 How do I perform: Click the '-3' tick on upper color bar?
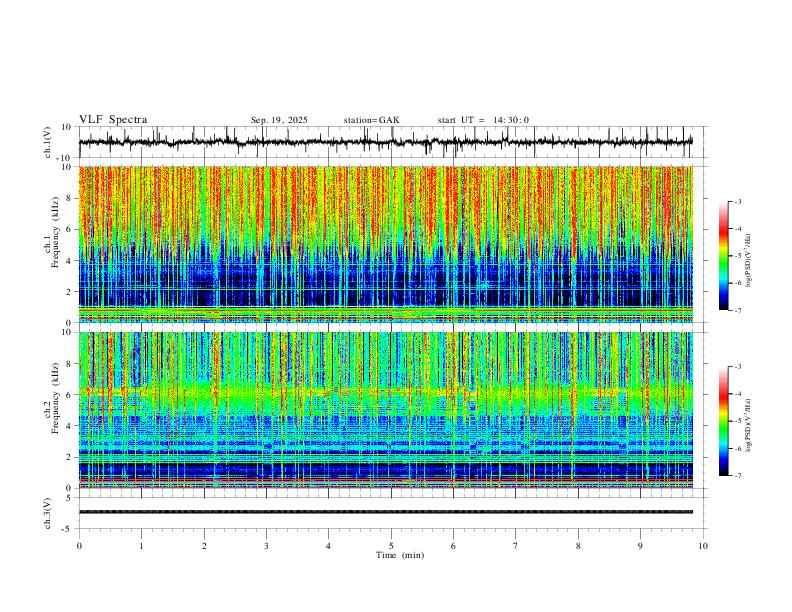tap(737, 202)
